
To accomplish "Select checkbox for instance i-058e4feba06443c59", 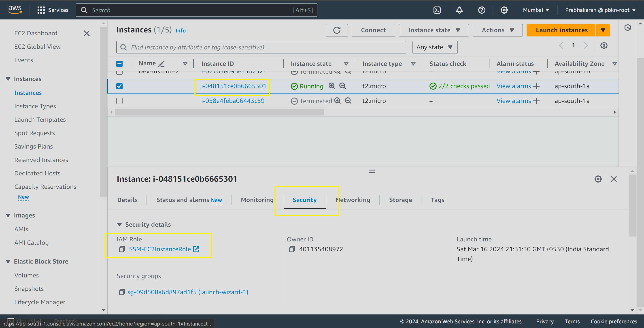I will pyautogui.click(x=119, y=101).
